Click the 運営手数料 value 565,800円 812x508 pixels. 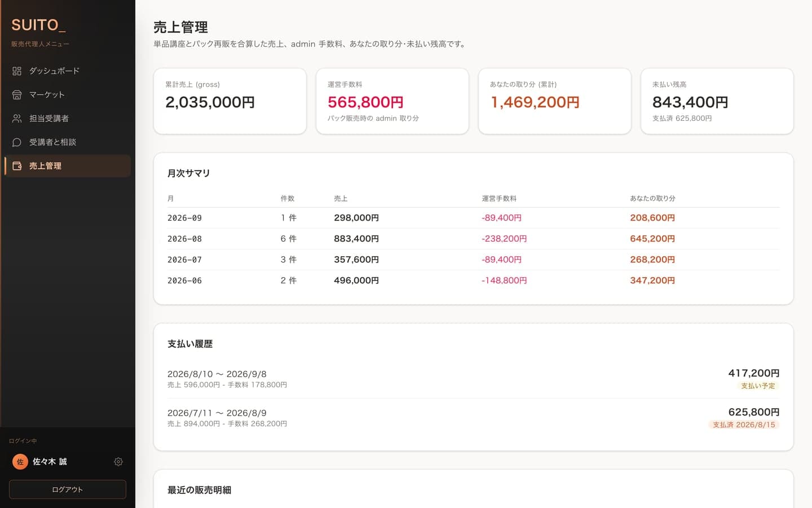click(x=365, y=102)
